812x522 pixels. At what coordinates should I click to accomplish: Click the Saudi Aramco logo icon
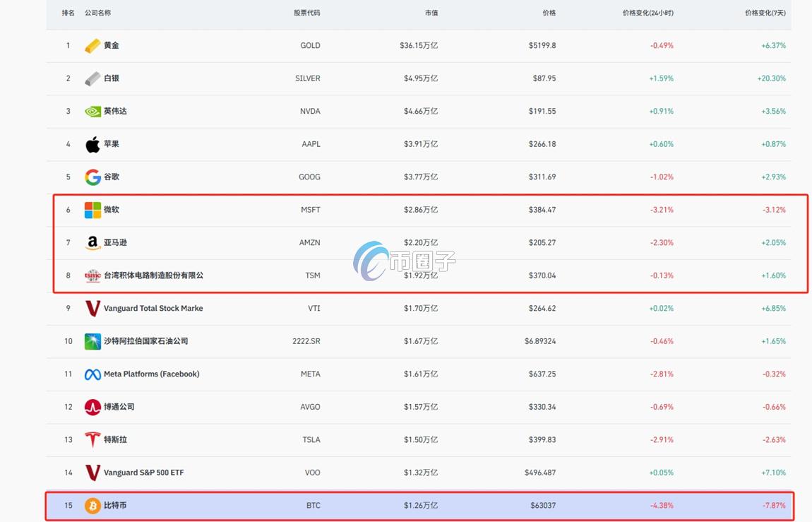pyautogui.click(x=92, y=341)
